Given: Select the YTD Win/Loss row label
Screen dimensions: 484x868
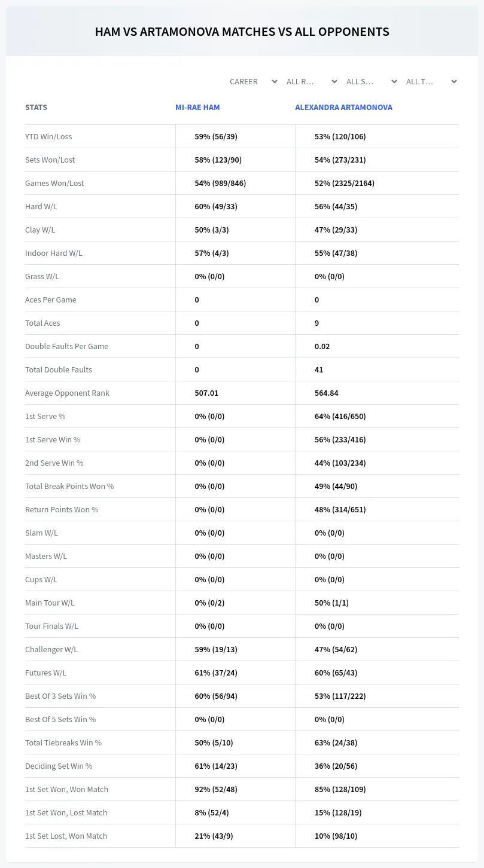Looking at the screenshot, I should [x=48, y=136].
